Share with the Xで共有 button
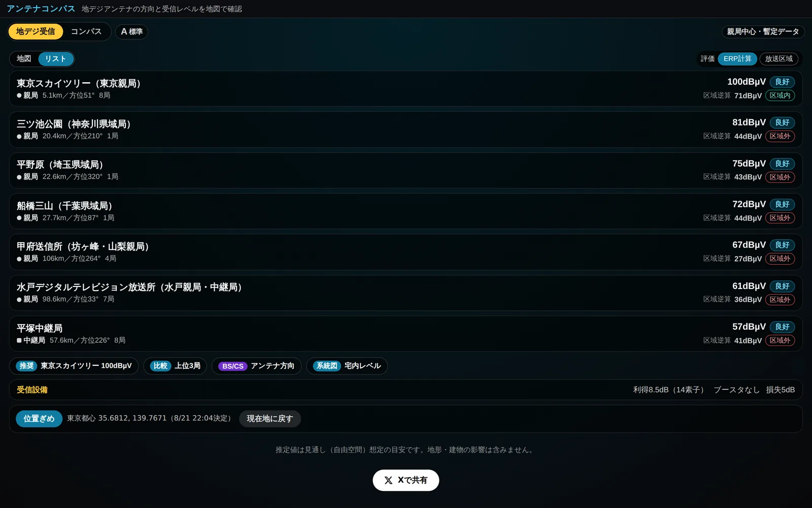Image resolution: width=812 pixels, height=508 pixels. coord(405,480)
